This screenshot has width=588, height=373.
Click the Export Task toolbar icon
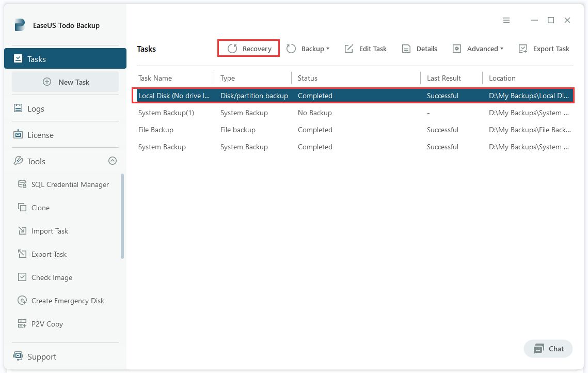point(523,49)
